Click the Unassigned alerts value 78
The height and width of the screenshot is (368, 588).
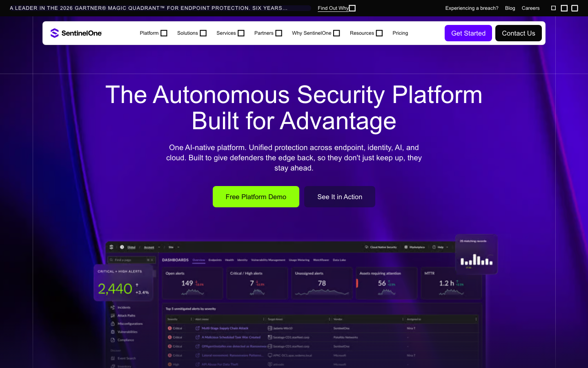322,283
